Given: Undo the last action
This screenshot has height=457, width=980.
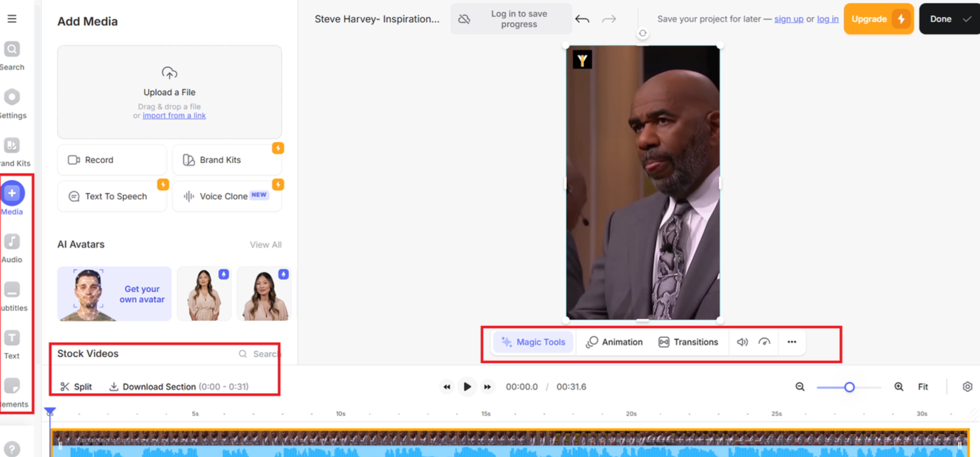Looking at the screenshot, I should pyautogui.click(x=582, y=19).
